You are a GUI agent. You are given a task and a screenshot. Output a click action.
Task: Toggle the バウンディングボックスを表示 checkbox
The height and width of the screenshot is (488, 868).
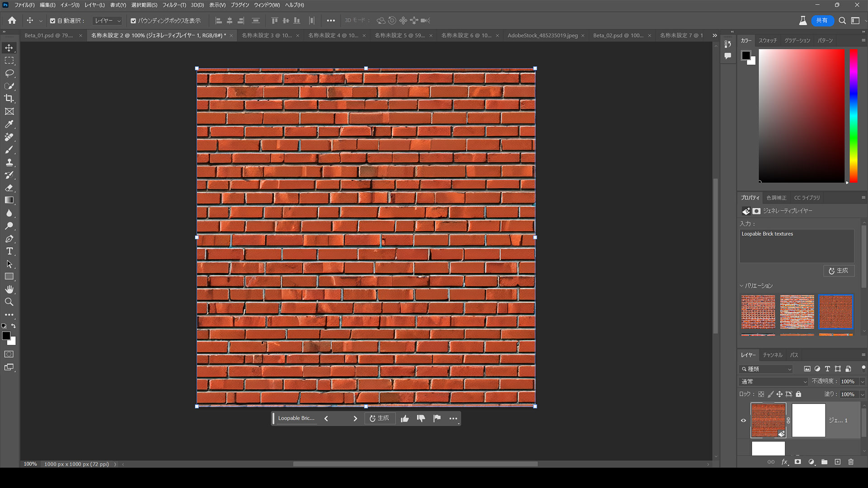[133, 20]
